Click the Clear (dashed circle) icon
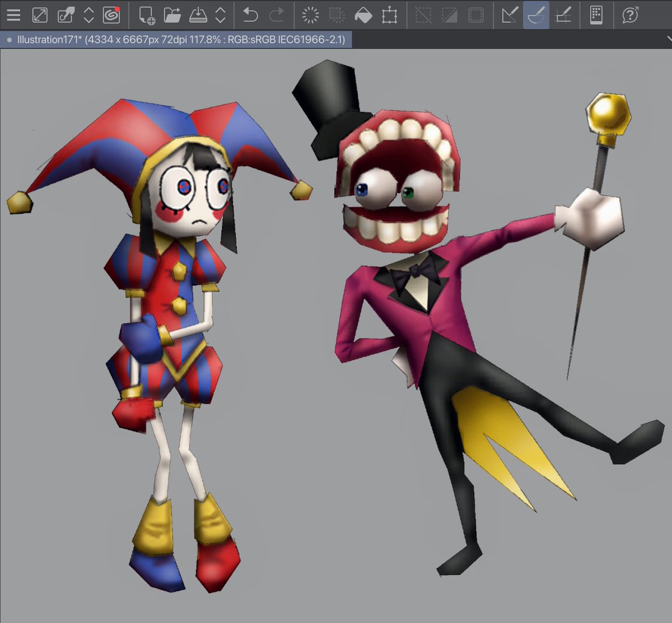Image resolution: width=672 pixels, height=623 pixels. pyautogui.click(x=310, y=15)
